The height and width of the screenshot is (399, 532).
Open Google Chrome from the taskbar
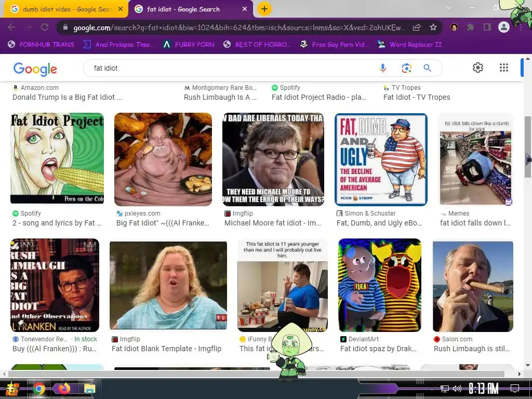(x=39, y=389)
